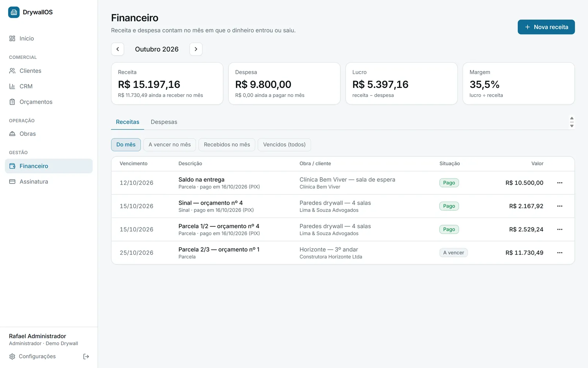This screenshot has height=368, width=588.
Task: Select the Do mês filter
Action: [x=126, y=145]
